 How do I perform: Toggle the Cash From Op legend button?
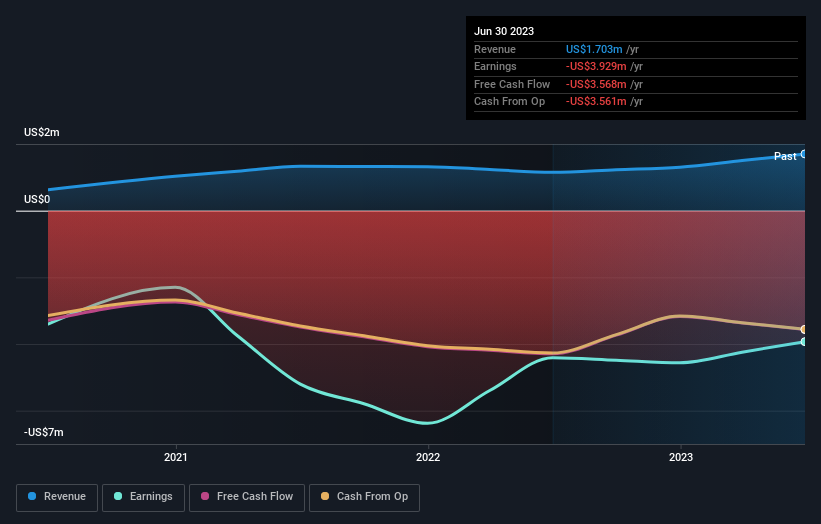pyautogui.click(x=364, y=497)
